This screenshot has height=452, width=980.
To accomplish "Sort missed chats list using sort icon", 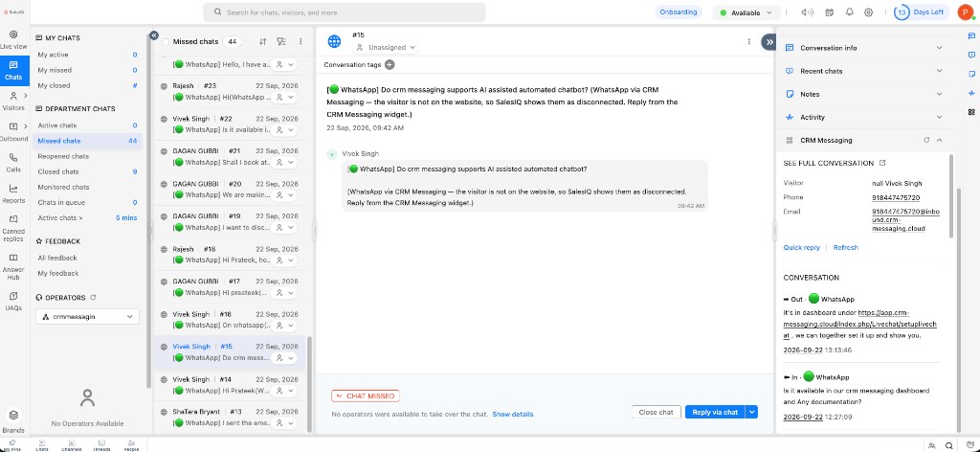I will click(263, 41).
